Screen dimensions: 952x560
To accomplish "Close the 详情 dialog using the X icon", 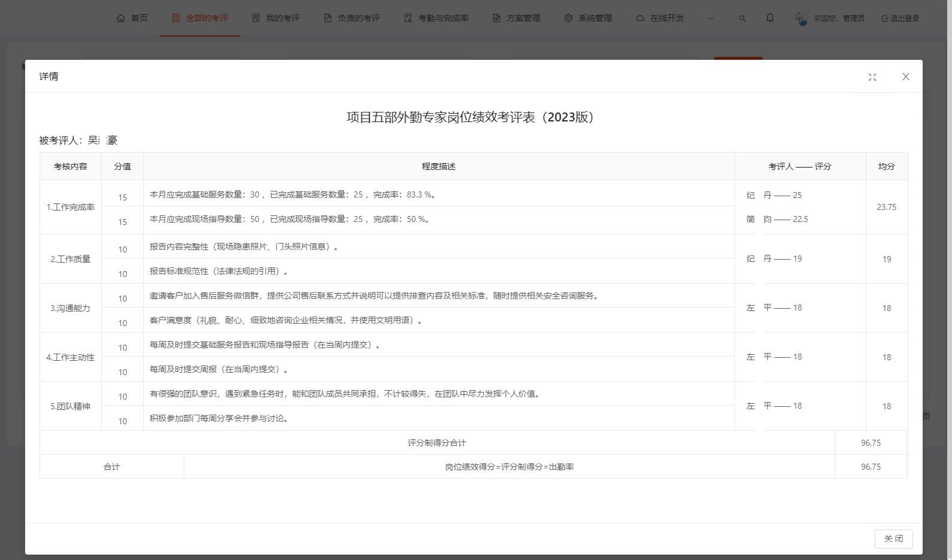I will (x=905, y=77).
